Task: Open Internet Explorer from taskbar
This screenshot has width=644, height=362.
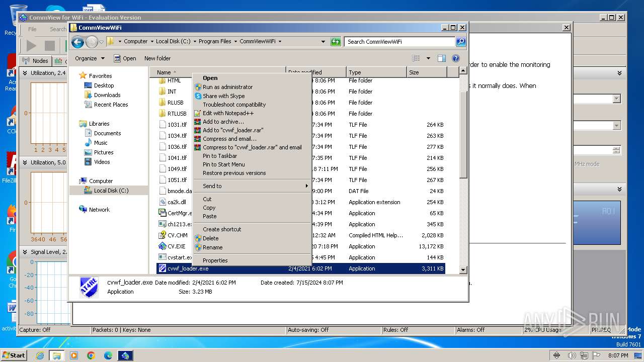Action: (x=40, y=355)
